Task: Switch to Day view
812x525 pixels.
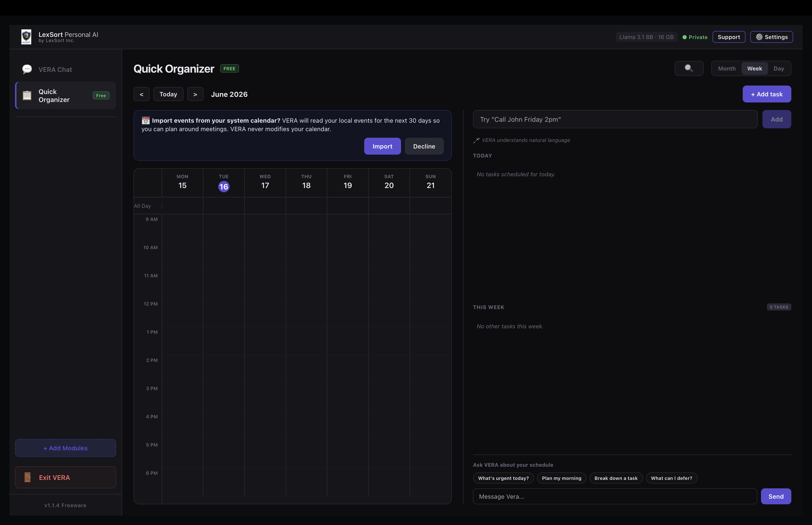Action: tap(779, 69)
